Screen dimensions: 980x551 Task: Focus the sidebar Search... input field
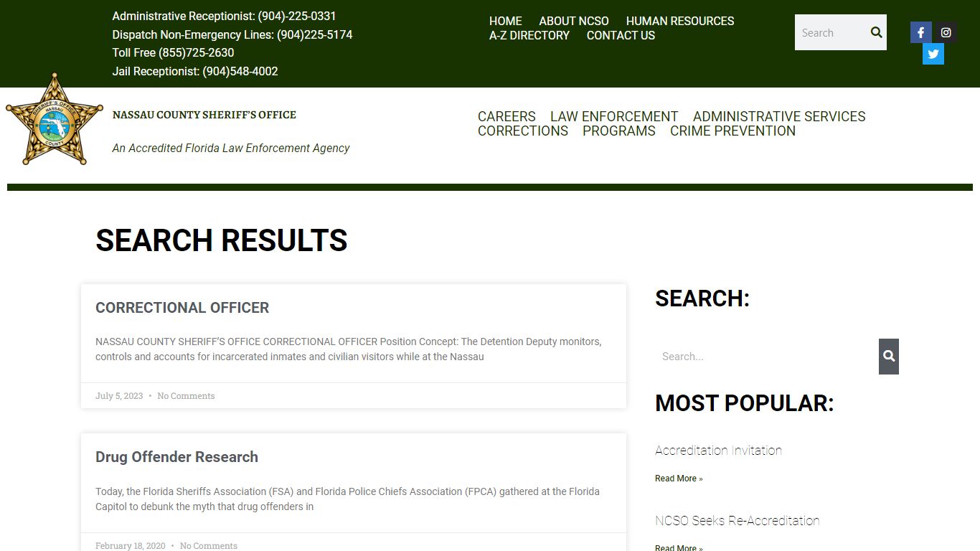(x=767, y=357)
